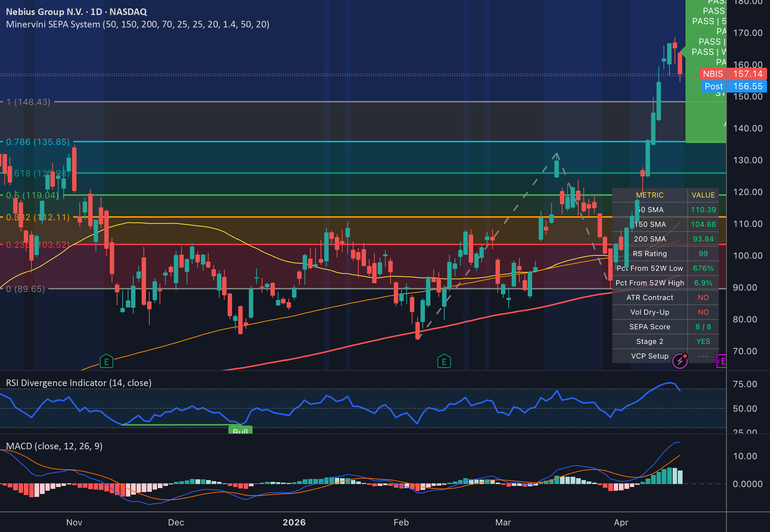Screen dimensions: 770x532
Task: Click the 100.00 price scale label
Action: [748, 256]
